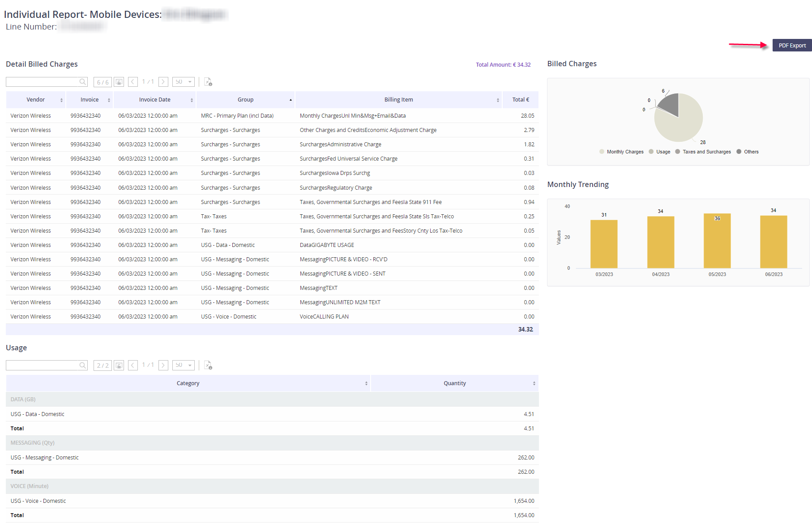
Task: Go to next page in Usage table
Action: (x=163, y=365)
